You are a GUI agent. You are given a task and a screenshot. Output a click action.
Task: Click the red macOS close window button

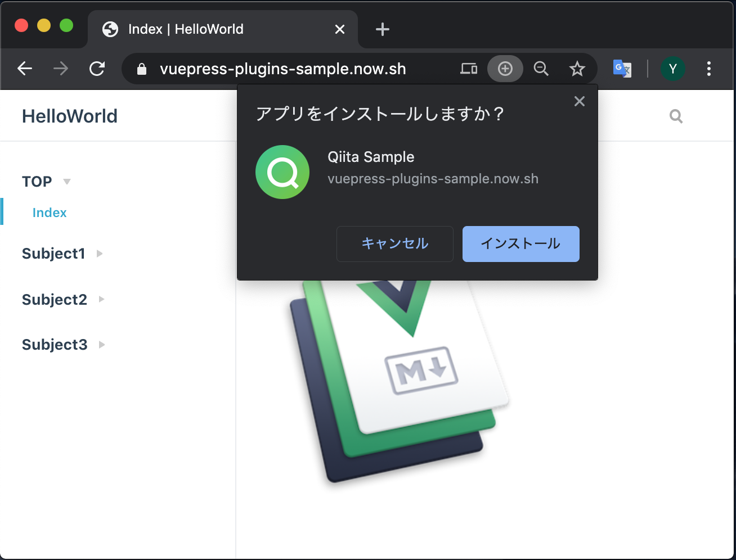click(x=21, y=25)
